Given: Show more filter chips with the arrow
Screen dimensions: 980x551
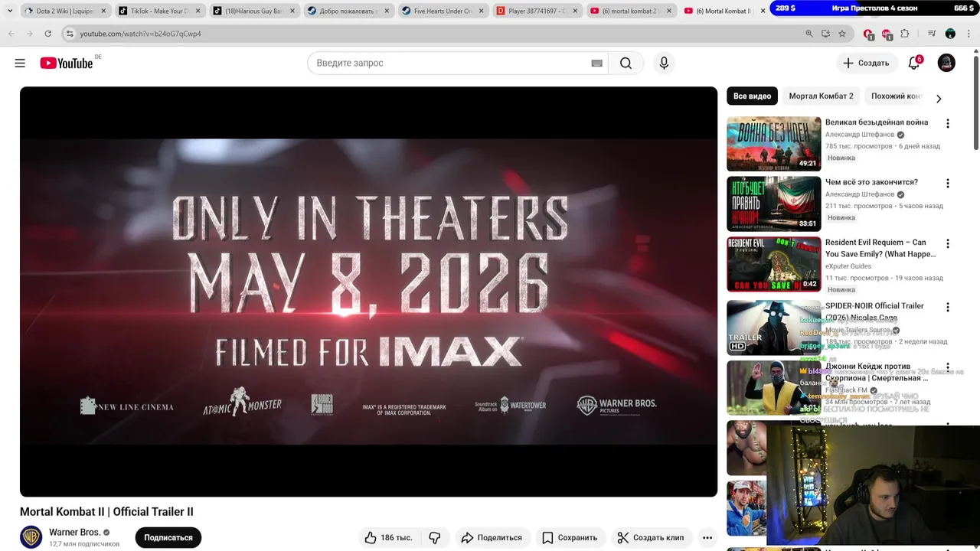Looking at the screenshot, I should point(939,99).
